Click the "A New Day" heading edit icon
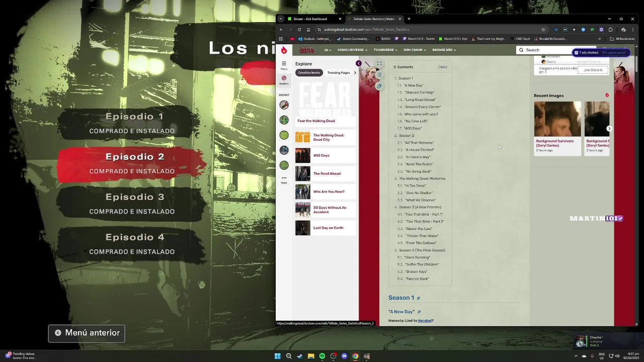 tap(419, 312)
